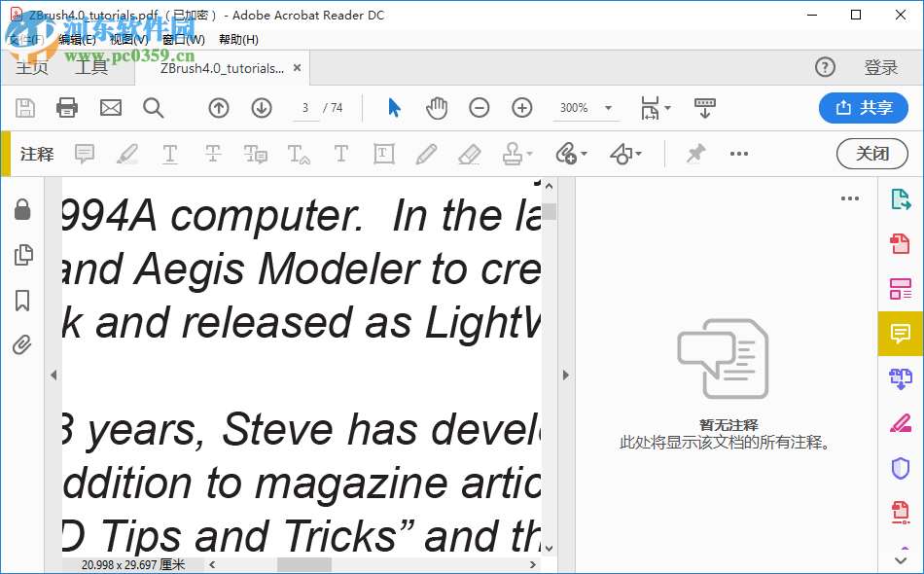The width and height of the screenshot is (924, 574).
Task: Select the Add Text Box tool
Action: tap(383, 154)
